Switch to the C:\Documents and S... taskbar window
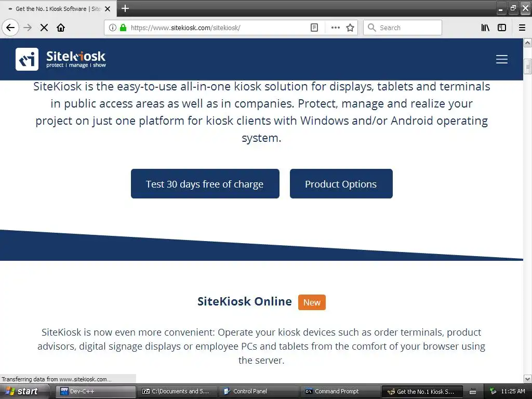Screen dimensions: 532x399 (x=178, y=391)
